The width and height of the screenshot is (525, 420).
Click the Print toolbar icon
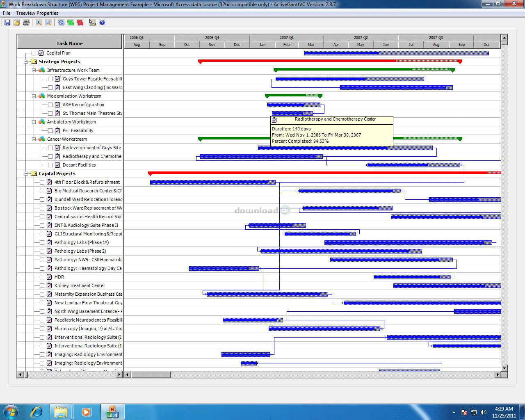point(26,23)
